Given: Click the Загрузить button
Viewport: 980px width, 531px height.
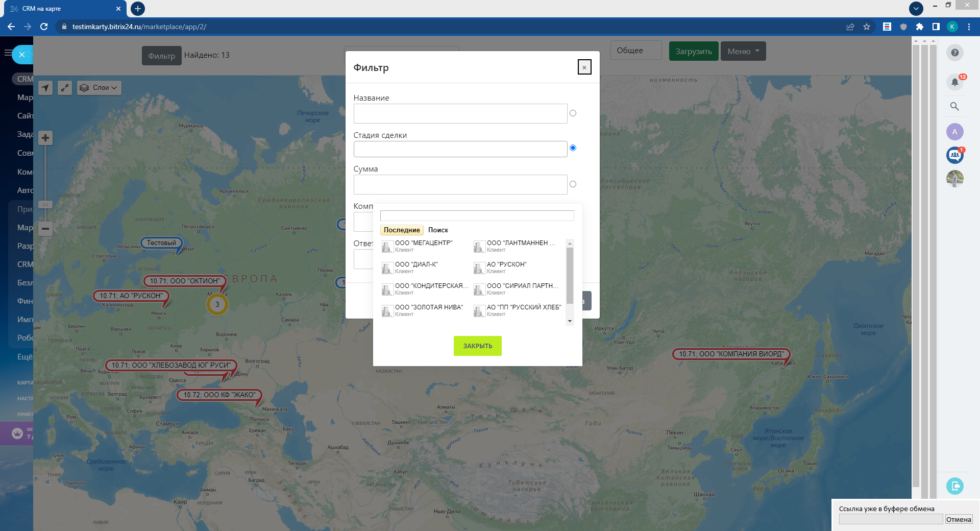Looking at the screenshot, I should pyautogui.click(x=693, y=51).
